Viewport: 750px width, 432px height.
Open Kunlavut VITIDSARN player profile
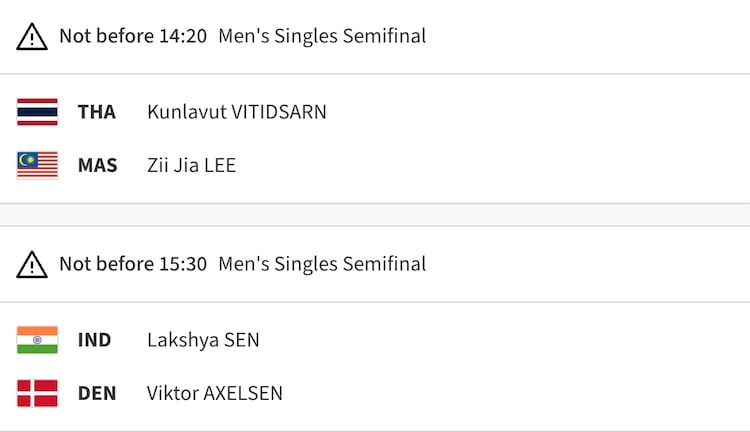pyautogui.click(x=236, y=112)
